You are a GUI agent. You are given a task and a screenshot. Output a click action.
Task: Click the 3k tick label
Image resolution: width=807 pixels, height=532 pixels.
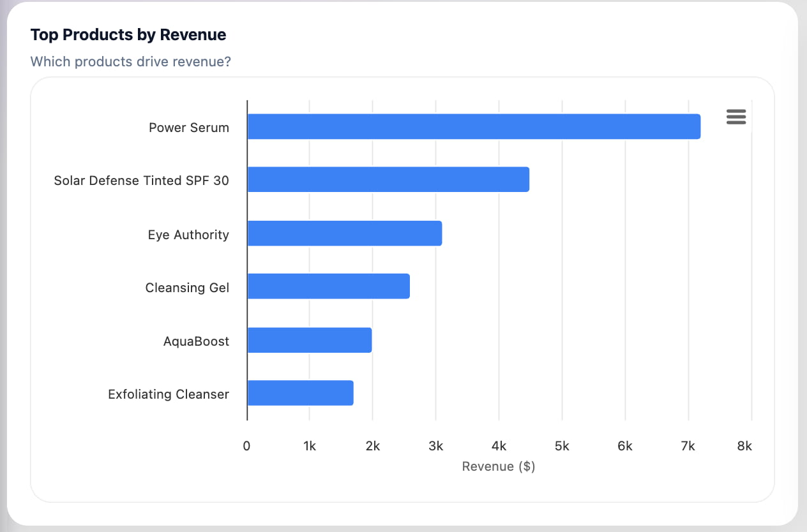(436, 446)
